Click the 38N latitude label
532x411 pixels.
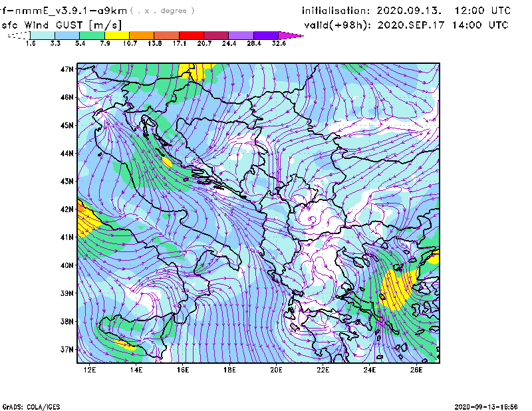point(67,321)
